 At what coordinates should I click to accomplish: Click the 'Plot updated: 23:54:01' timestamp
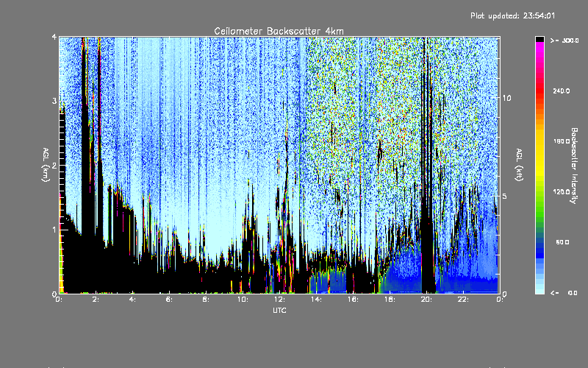(x=512, y=15)
